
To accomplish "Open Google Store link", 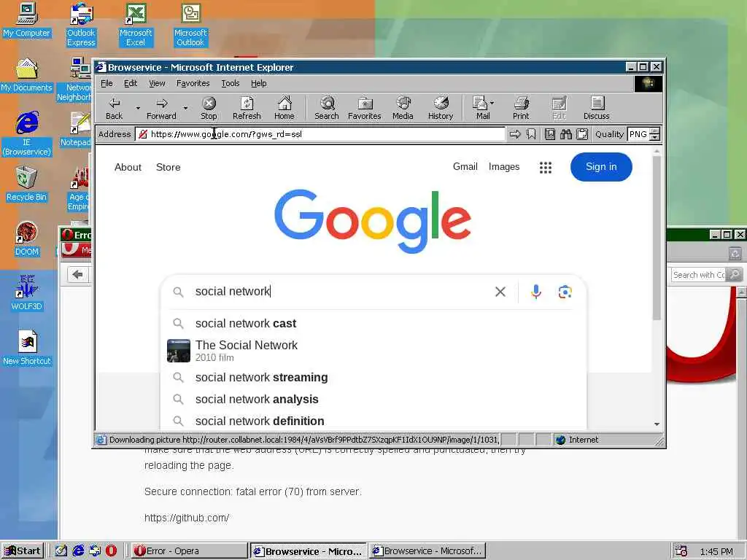I will 169,167.
